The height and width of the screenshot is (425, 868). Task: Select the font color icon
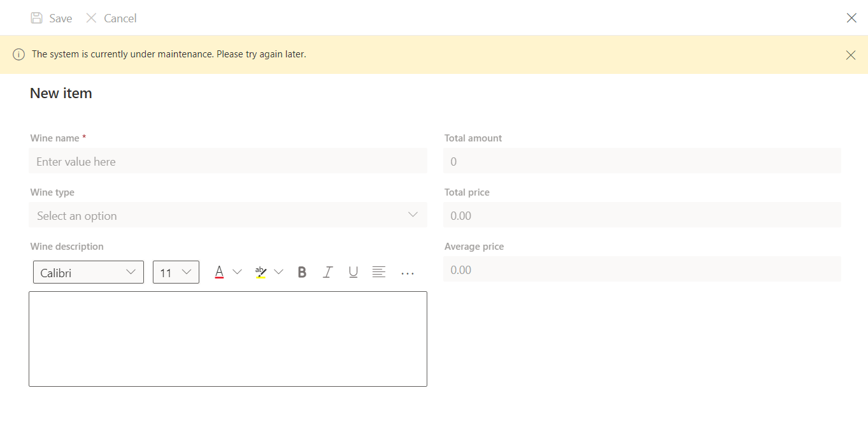click(219, 271)
